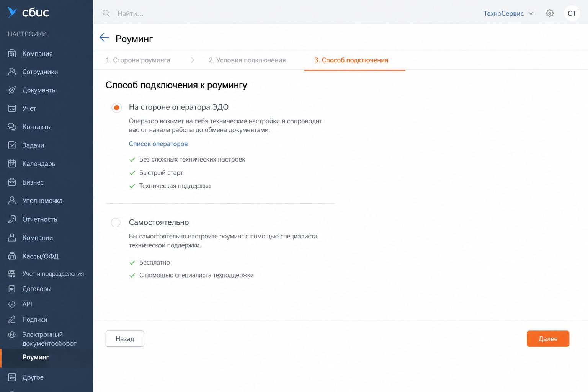Open Другое sidebar icon
Viewport: 588px width, 392px height.
12,377
